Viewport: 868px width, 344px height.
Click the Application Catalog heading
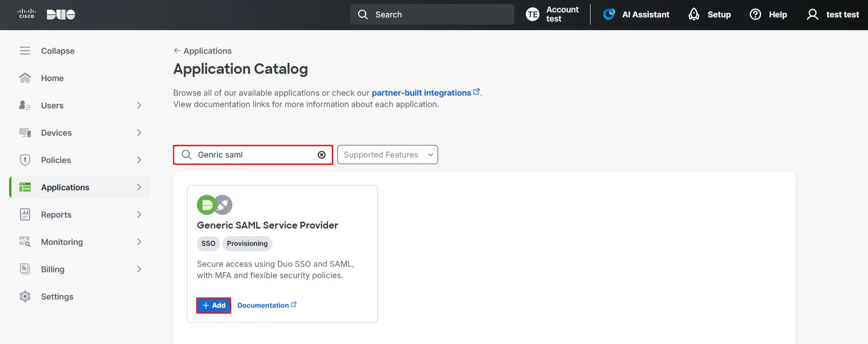coord(241,69)
